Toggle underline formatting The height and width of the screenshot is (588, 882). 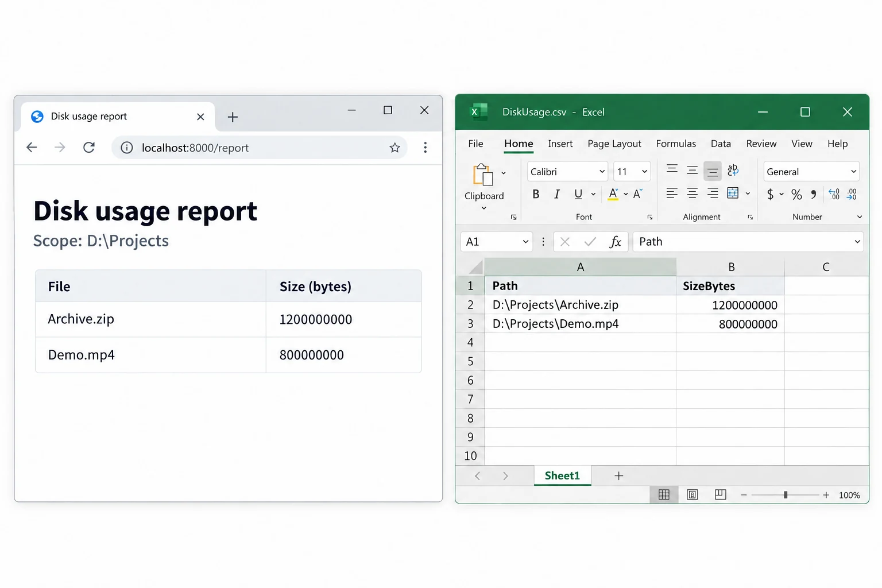pos(578,194)
